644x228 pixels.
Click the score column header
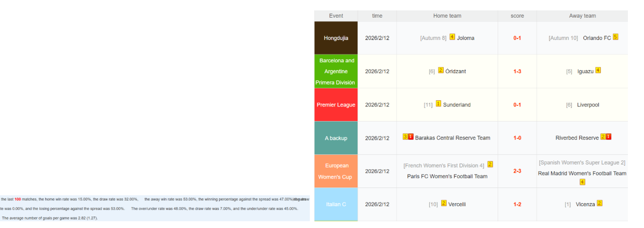click(517, 16)
